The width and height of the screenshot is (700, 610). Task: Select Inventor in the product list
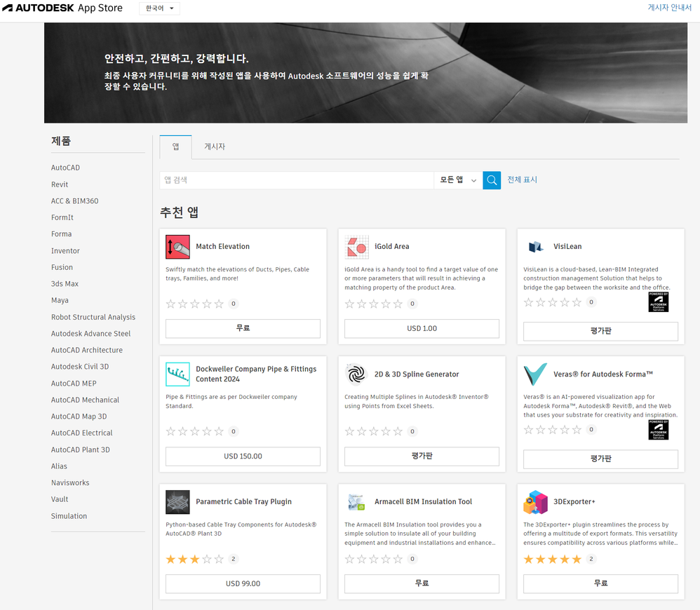(x=65, y=251)
